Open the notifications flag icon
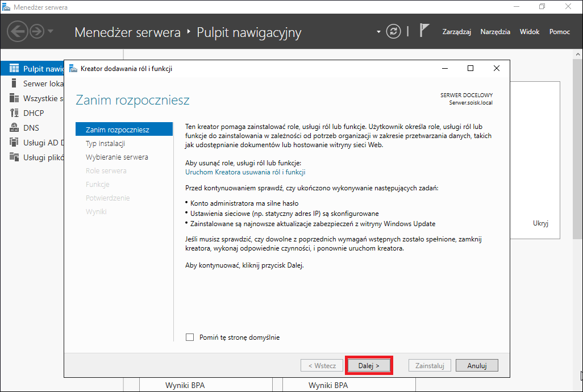Image resolution: width=583 pixels, height=392 pixels. click(424, 31)
